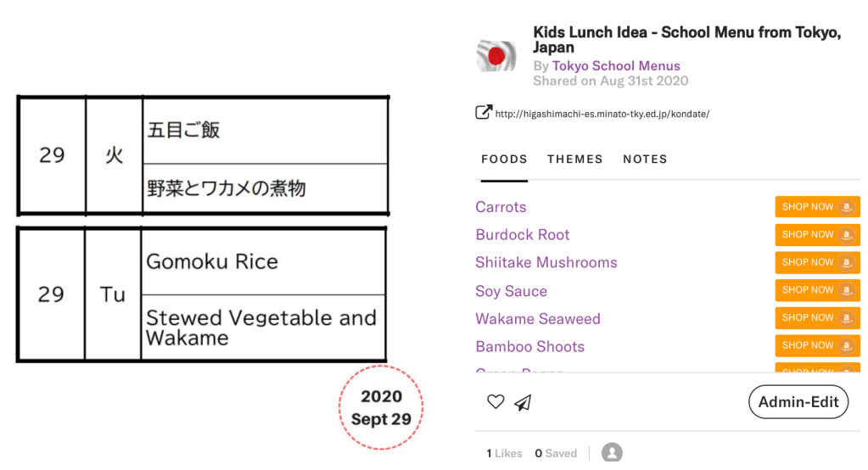Open the Wakame Seaweed food link
This screenshot has height=470, width=868.
[x=537, y=319]
